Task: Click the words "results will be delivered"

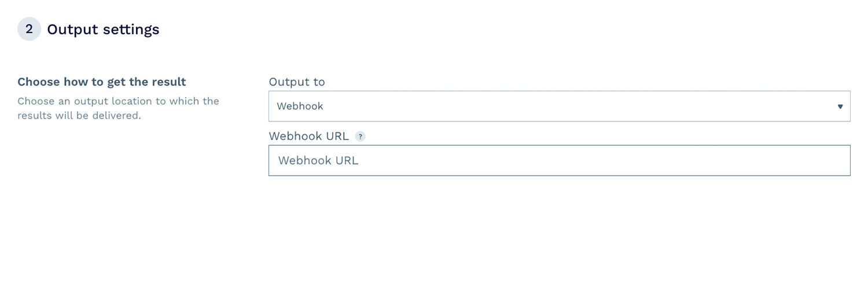Action: pyautogui.click(x=79, y=116)
